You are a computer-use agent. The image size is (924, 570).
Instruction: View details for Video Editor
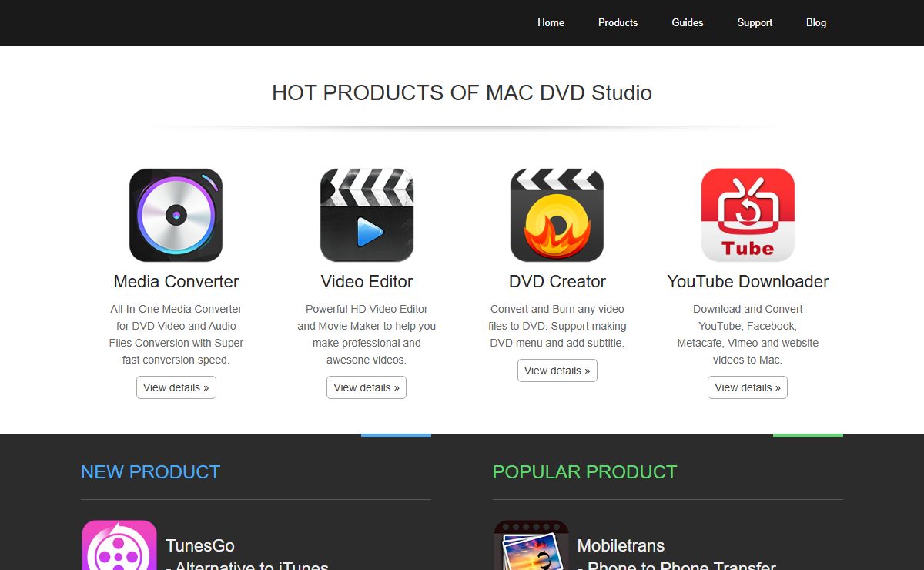click(x=367, y=387)
